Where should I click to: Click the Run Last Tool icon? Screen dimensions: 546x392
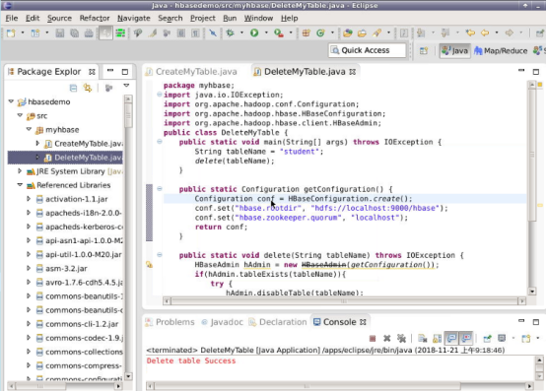279,33
